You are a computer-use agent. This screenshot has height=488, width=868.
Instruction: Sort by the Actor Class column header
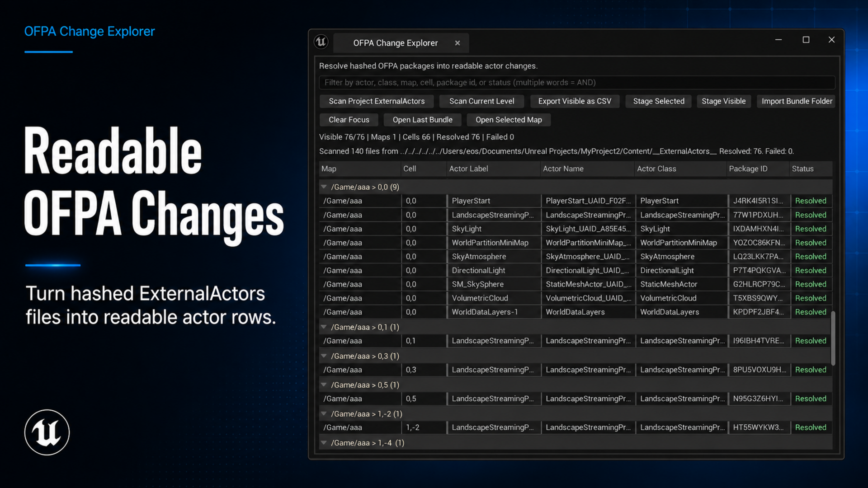coord(681,169)
